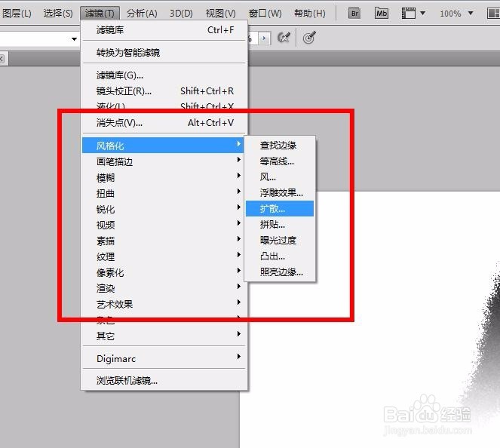This screenshot has width=500, height=448.
Task: Open the 视图(V) menu
Action: click(x=221, y=14)
